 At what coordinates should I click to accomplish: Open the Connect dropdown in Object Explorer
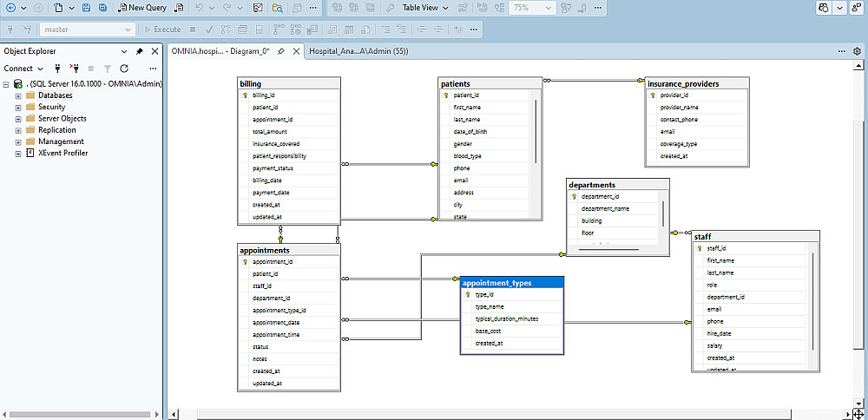(23, 69)
